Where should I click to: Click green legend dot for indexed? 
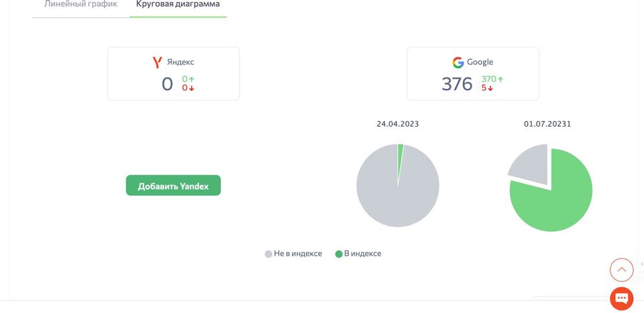(339, 254)
